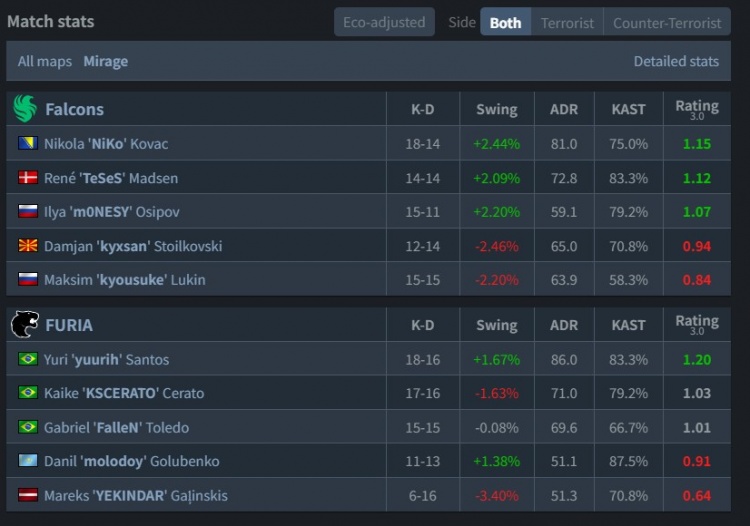The height and width of the screenshot is (526, 750).
Task: Click the Danish flag beside TeSeS
Action: pos(27,178)
